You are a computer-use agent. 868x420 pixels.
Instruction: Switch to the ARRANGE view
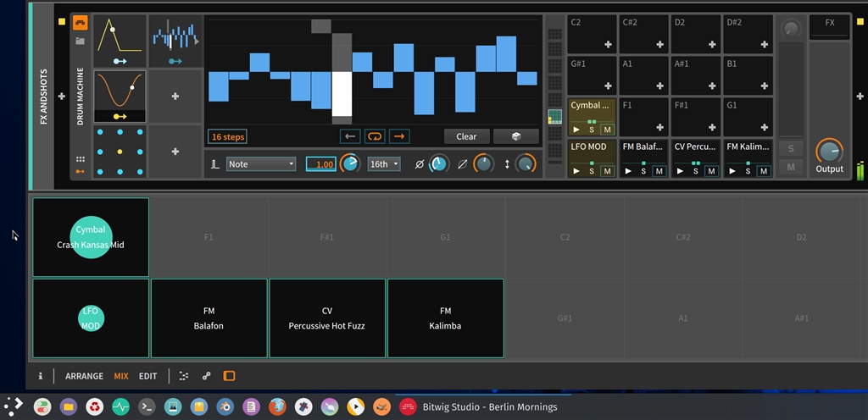84,376
